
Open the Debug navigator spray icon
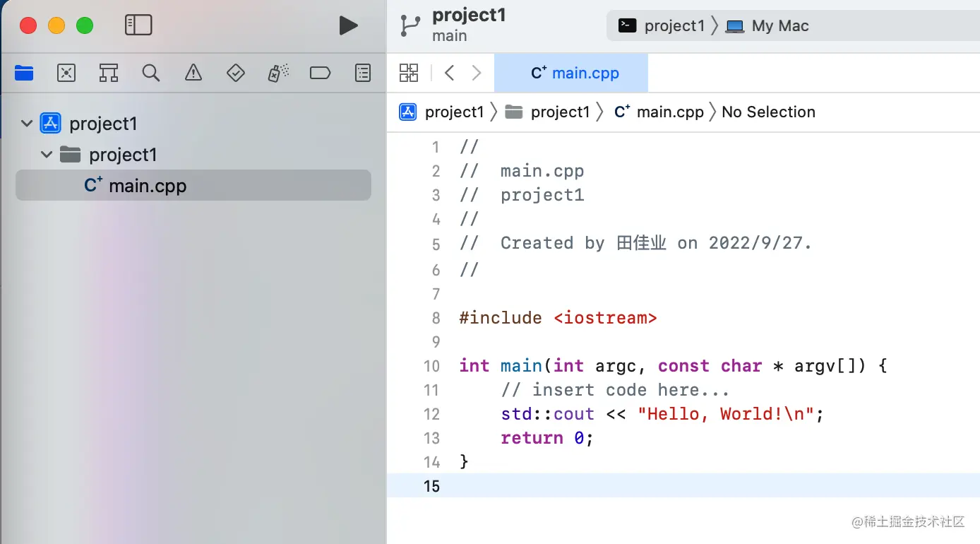(278, 72)
